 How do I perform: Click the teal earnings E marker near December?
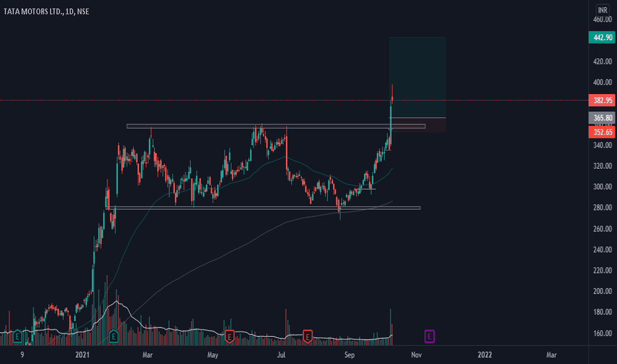click(x=17, y=336)
